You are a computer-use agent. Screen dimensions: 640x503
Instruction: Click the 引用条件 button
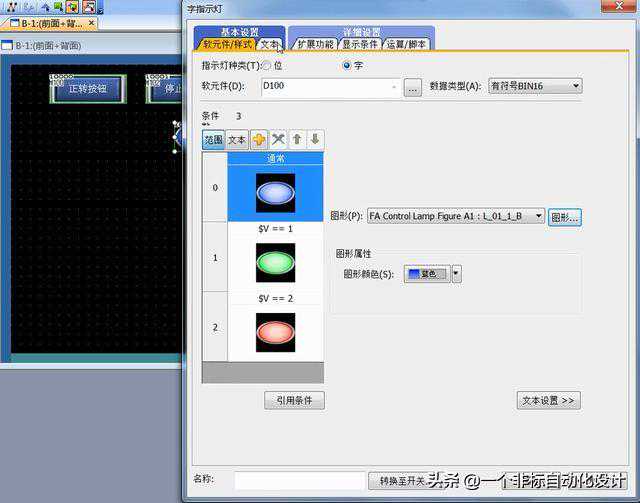294,400
